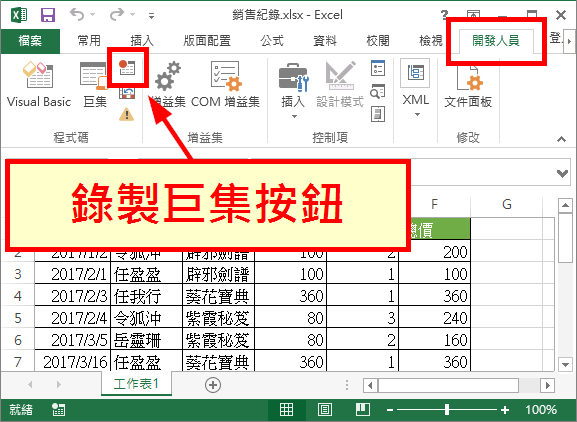Switch to the 資料 tab
This screenshot has height=422, width=577.
[325, 40]
